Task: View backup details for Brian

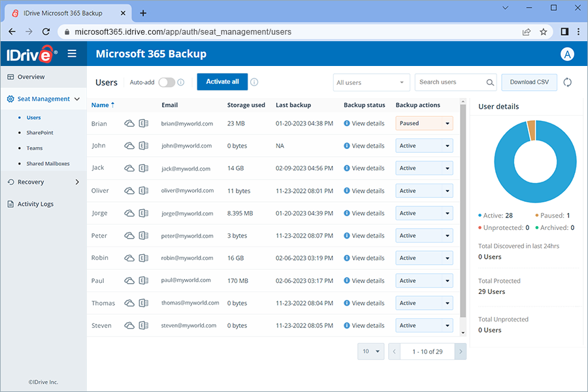Action: point(364,123)
